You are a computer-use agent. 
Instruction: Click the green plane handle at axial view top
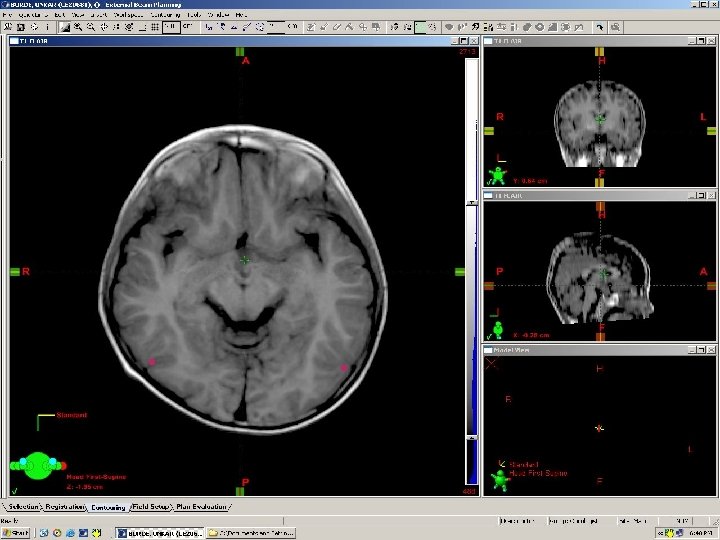[x=240, y=52]
